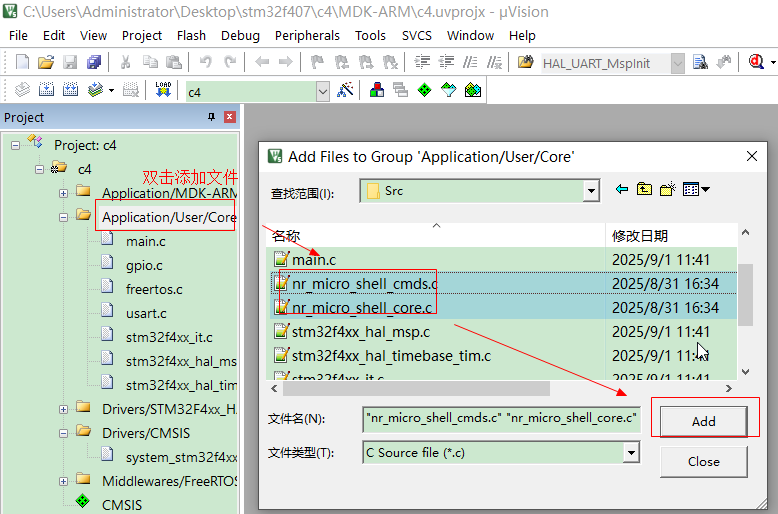Click the Add button
The height and width of the screenshot is (514, 778).
click(704, 421)
